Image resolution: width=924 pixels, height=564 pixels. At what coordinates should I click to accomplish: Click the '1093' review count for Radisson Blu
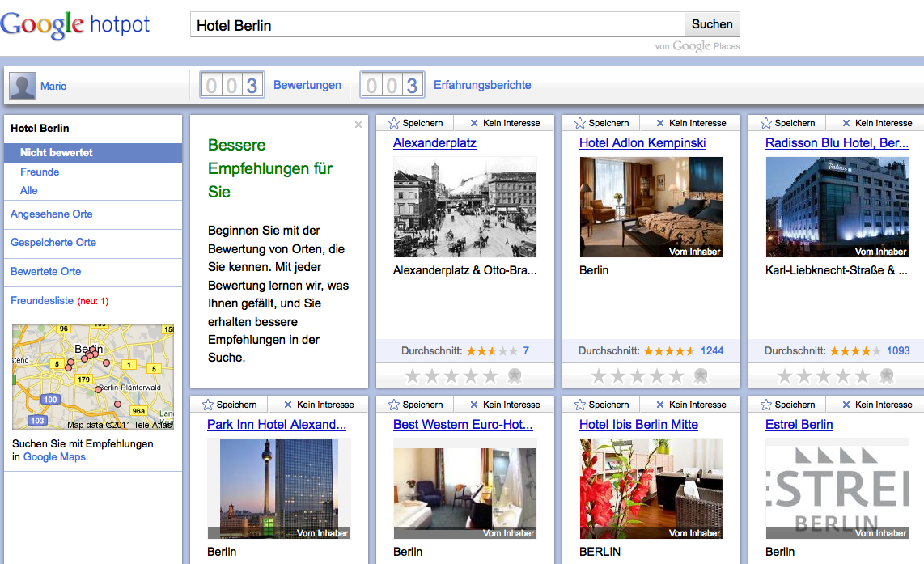coord(898,351)
